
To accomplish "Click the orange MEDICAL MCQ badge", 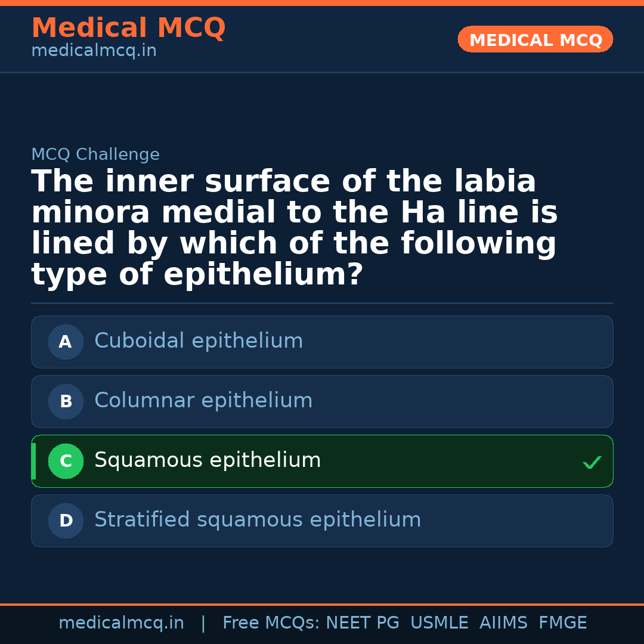I will (535, 40).
